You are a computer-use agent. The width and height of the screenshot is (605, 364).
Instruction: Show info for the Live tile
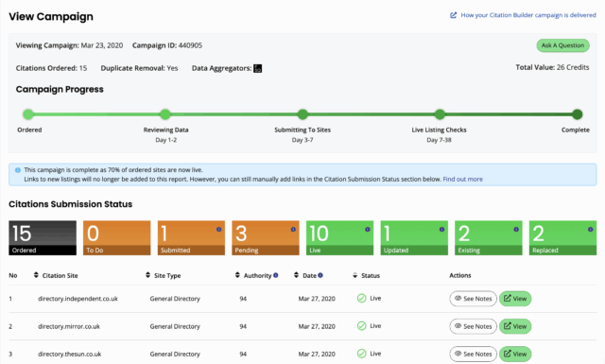point(368,230)
